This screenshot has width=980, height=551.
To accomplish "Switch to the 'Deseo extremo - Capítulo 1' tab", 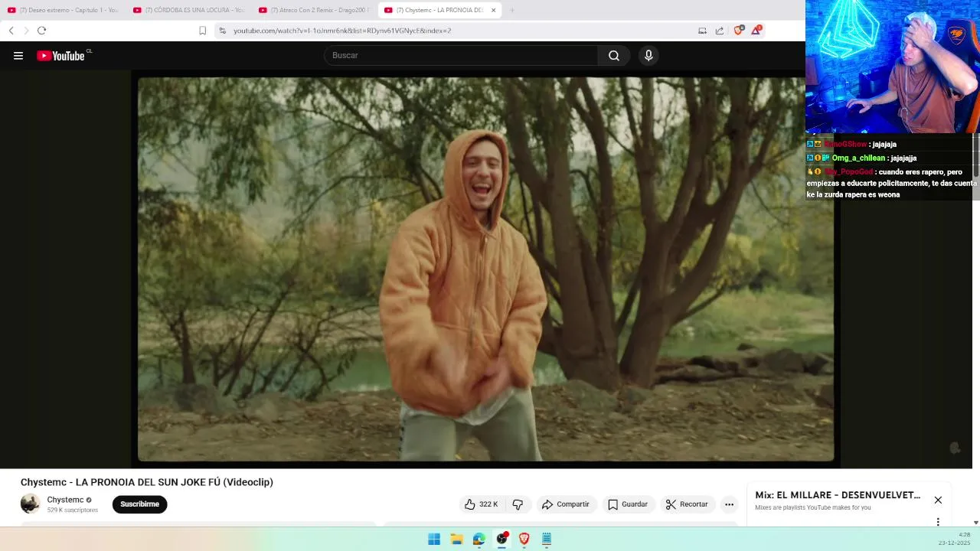I will click(63, 10).
